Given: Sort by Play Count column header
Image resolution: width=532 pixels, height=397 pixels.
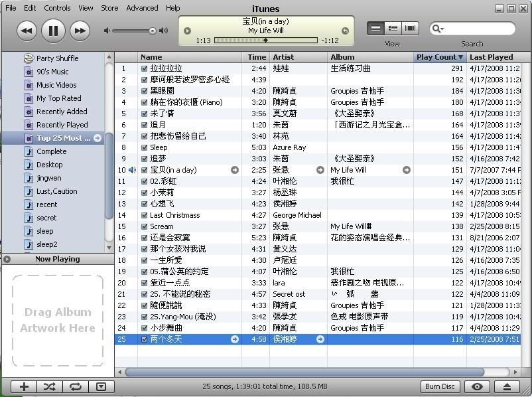Looking at the screenshot, I should pyautogui.click(x=440, y=57).
